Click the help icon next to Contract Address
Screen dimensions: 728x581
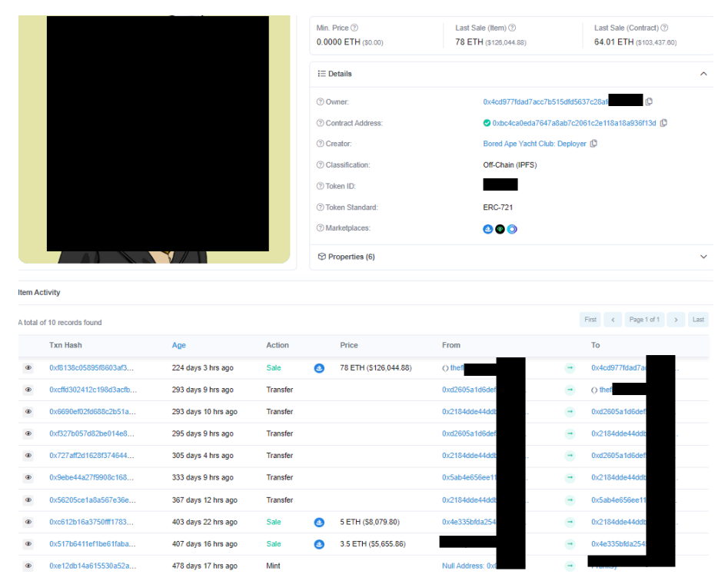point(320,123)
